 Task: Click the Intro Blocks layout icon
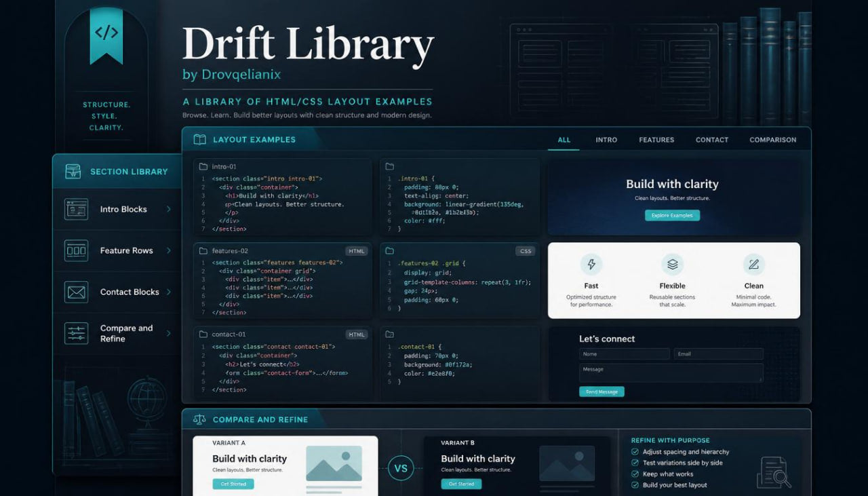[x=76, y=209]
